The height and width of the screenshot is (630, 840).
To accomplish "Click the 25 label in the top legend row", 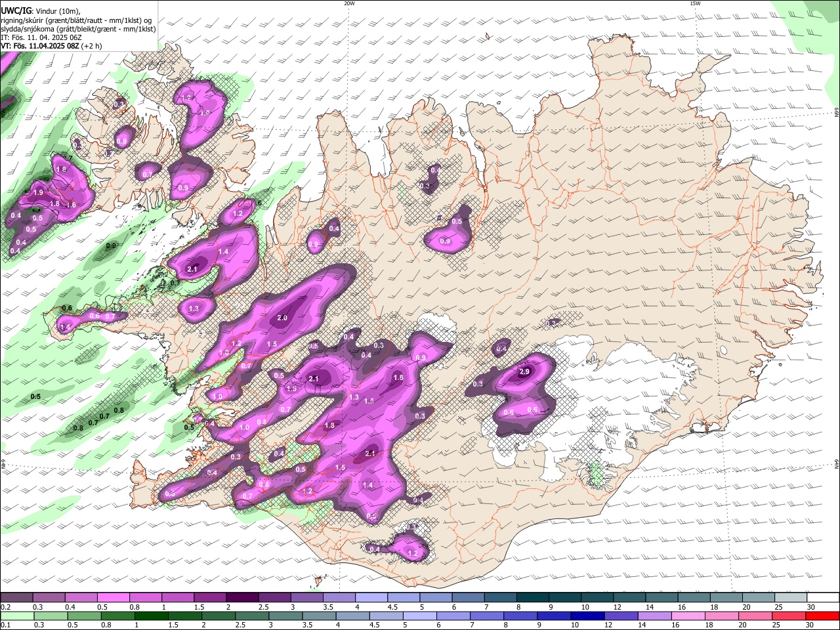I will (x=778, y=607).
